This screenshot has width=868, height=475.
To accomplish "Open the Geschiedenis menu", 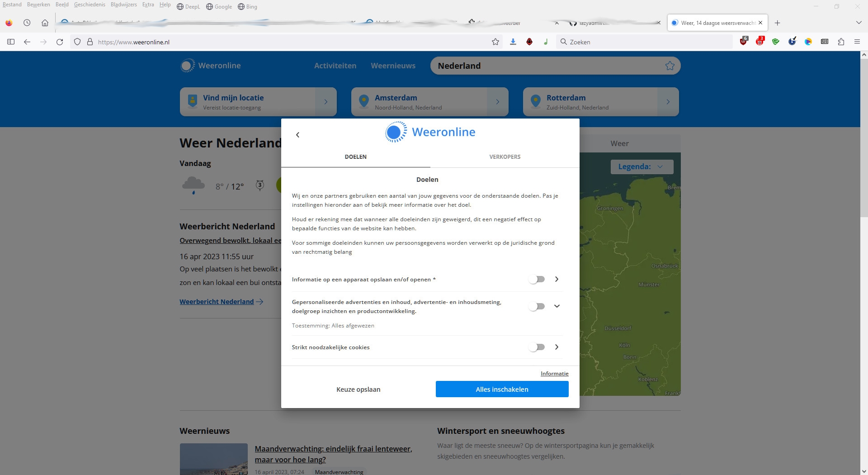I will tap(90, 5).
